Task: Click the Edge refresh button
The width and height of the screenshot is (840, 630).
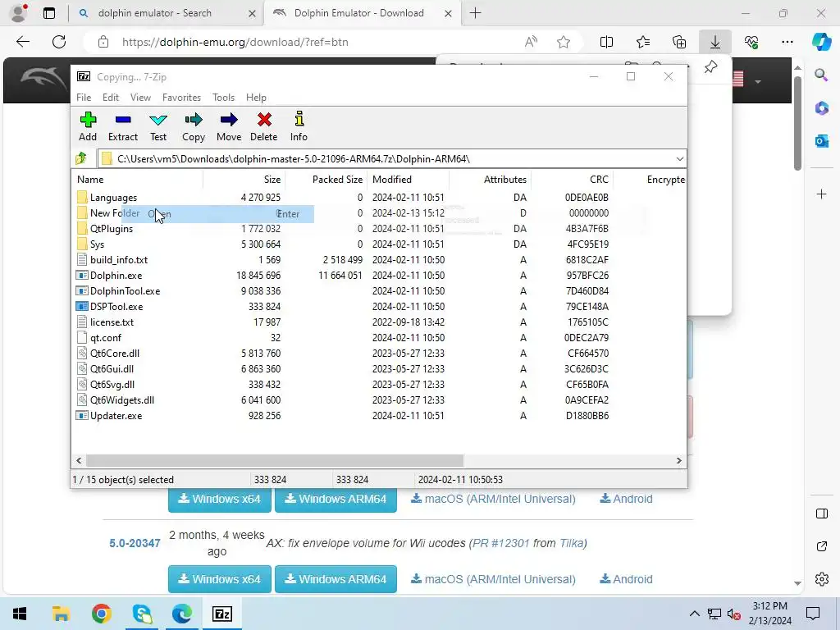Action: pos(59,42)
